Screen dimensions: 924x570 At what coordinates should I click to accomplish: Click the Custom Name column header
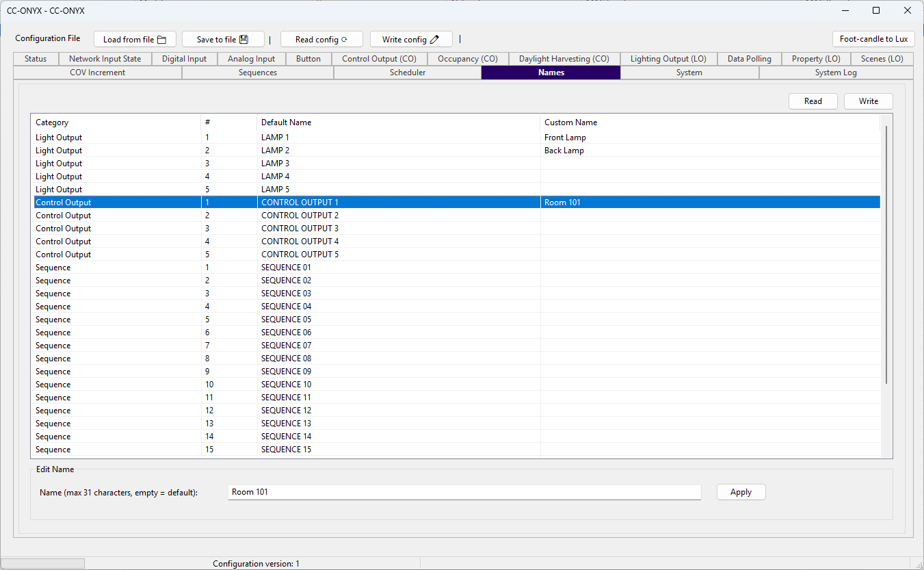(710, 122)
